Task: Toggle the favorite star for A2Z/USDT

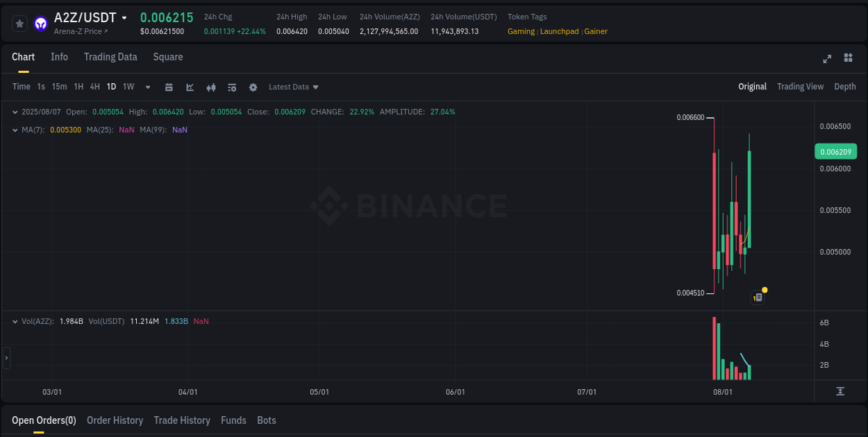Action: [19, 23]
